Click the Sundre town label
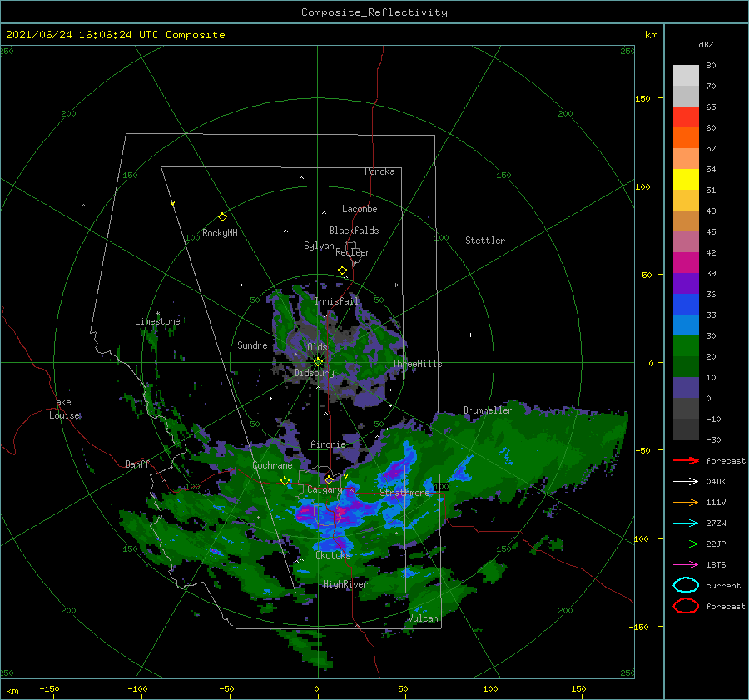 (x=252, y=345)
